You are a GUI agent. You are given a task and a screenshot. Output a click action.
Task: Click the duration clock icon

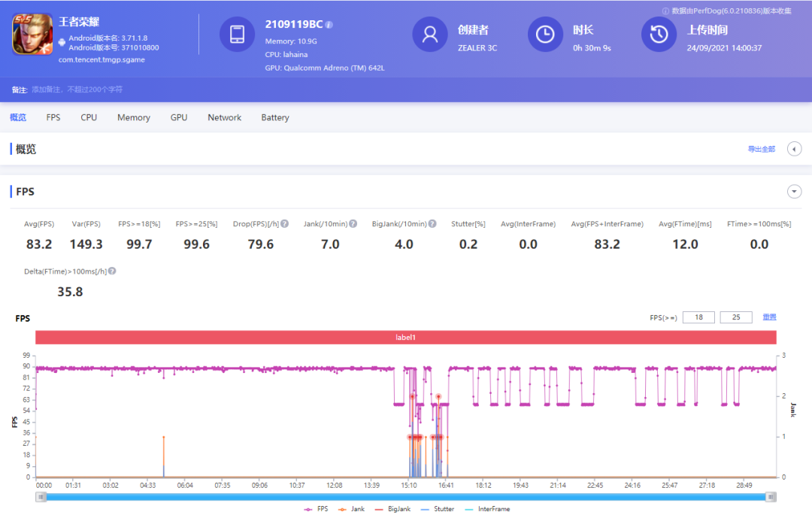click(x=545, y=35)
